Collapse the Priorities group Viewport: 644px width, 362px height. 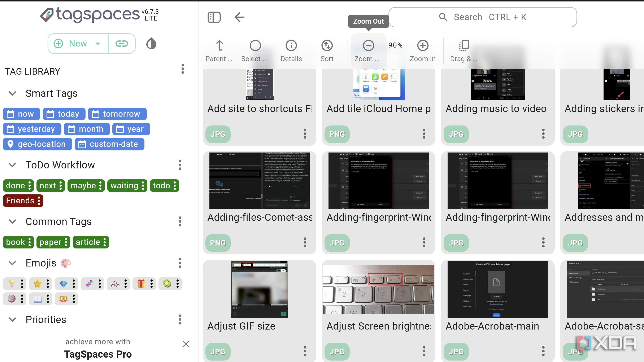[x=13, y=319]
